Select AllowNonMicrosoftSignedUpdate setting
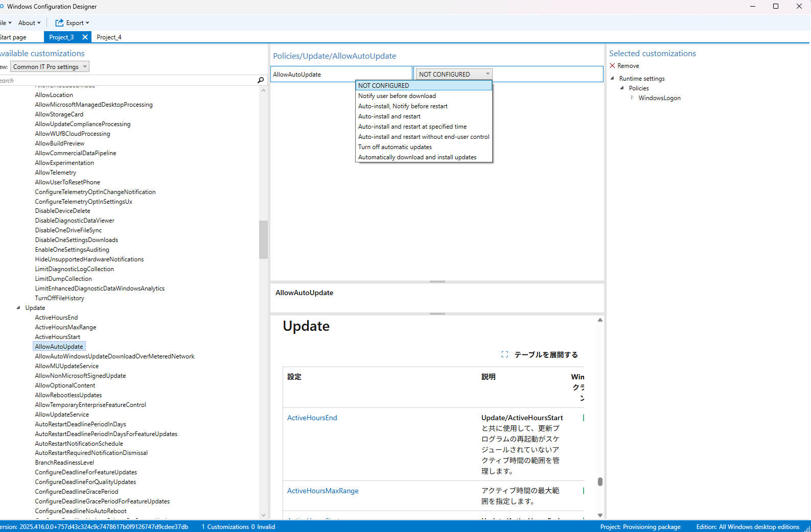Screen dimensions: 811x532 80,376
